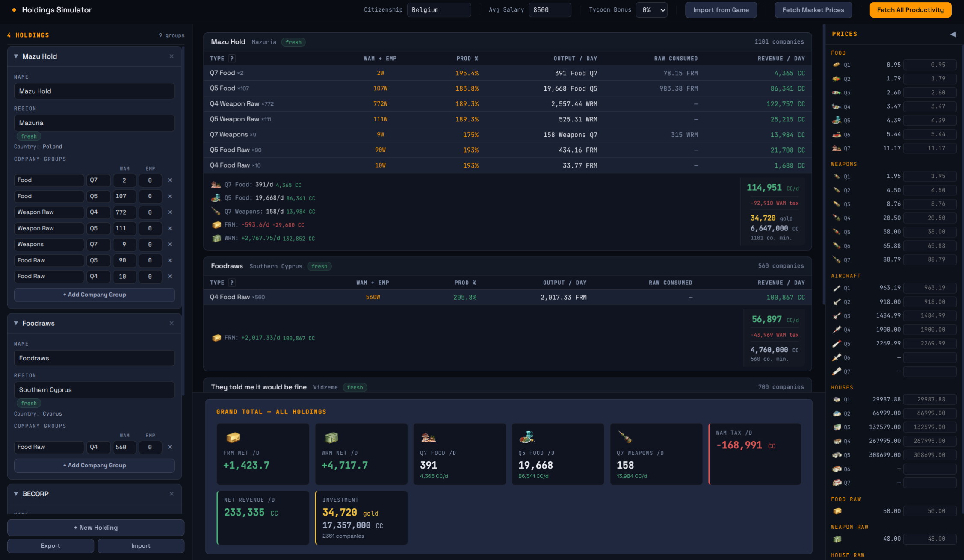Click Fetch All Productivity button

[911, 10]
